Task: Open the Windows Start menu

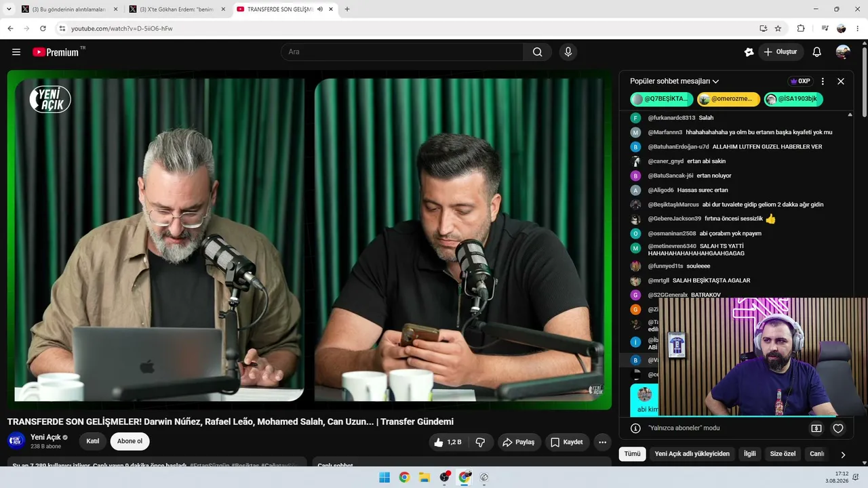Action: point(384,477)
